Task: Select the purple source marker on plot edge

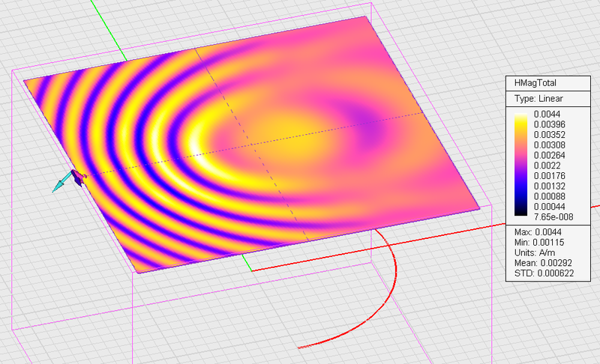Action: 79,178
